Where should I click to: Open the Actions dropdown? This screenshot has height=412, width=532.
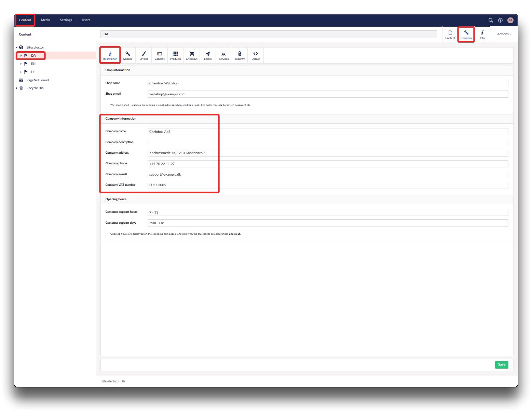tap(504, 34)
